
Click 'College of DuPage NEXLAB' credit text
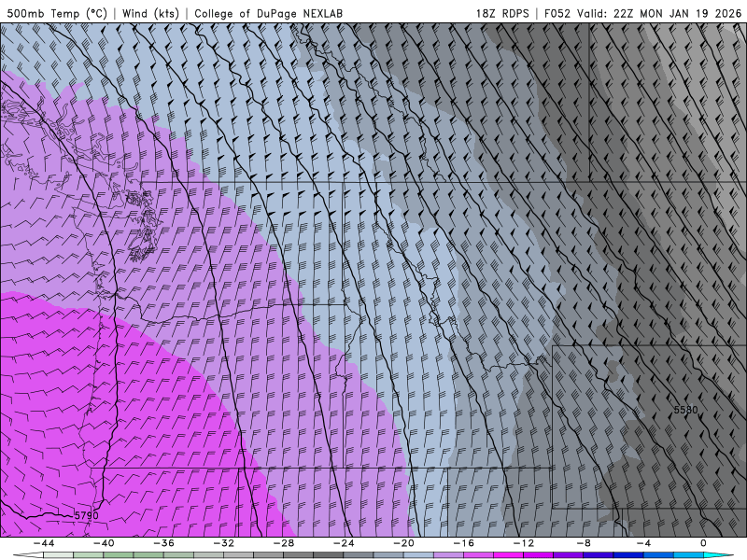point(268,13)
